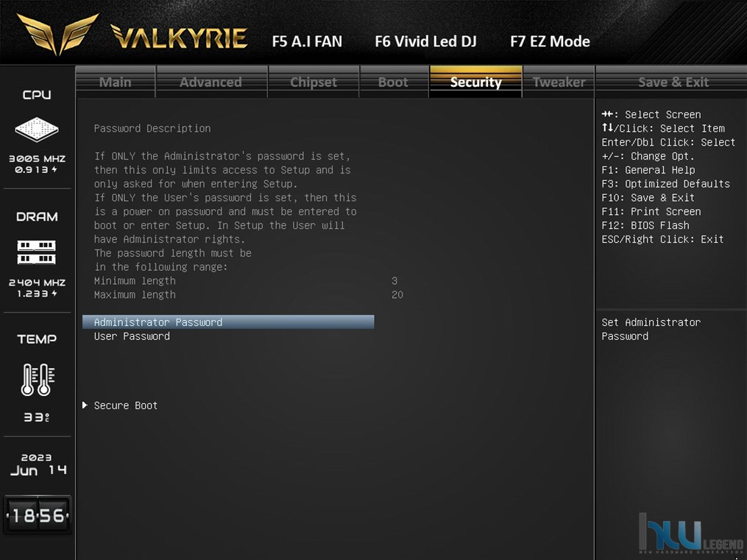Open the Tweaker tab
This screenshot has width=747, height=560.
coord(559,82)
